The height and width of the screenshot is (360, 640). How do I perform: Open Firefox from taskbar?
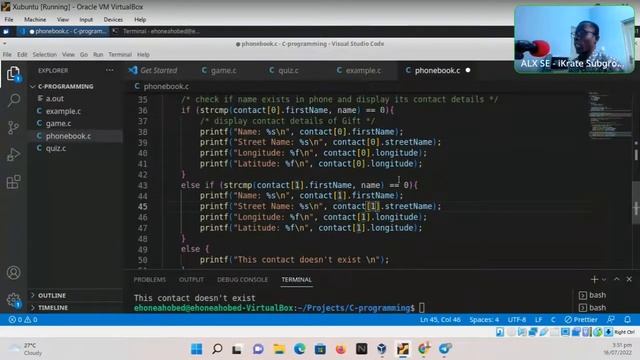pos(340,349)
